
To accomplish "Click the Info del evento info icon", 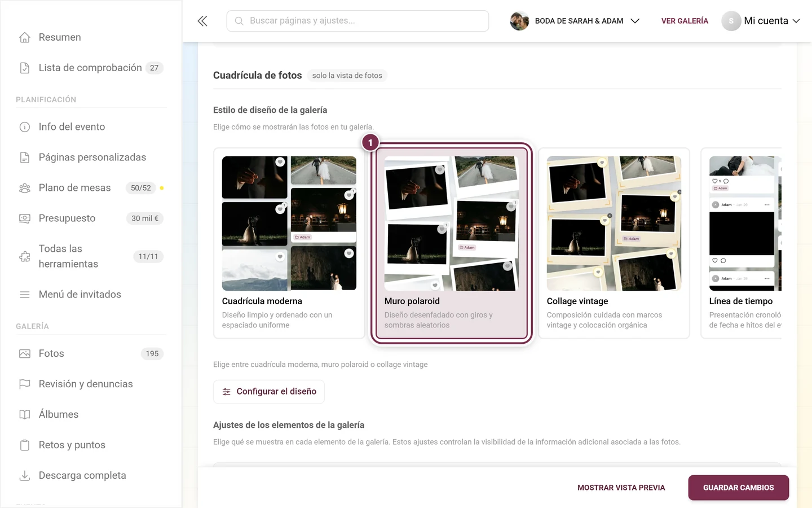I will [25, 127].
